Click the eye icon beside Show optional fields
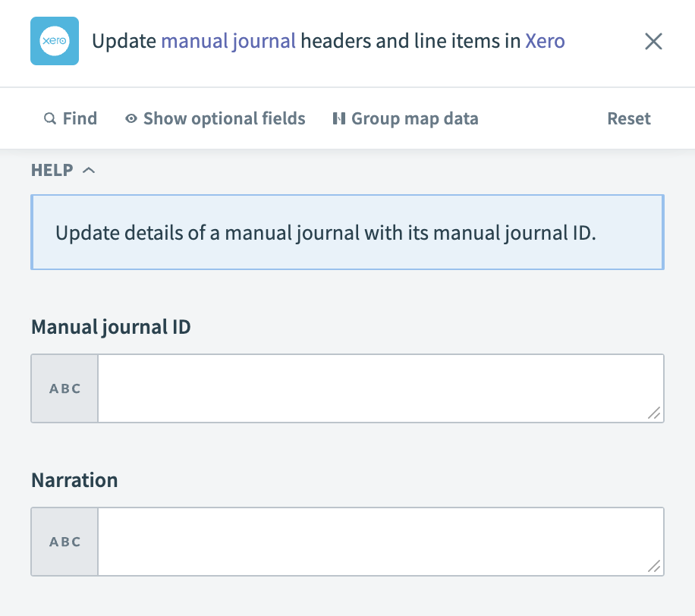 pos(131,118)
